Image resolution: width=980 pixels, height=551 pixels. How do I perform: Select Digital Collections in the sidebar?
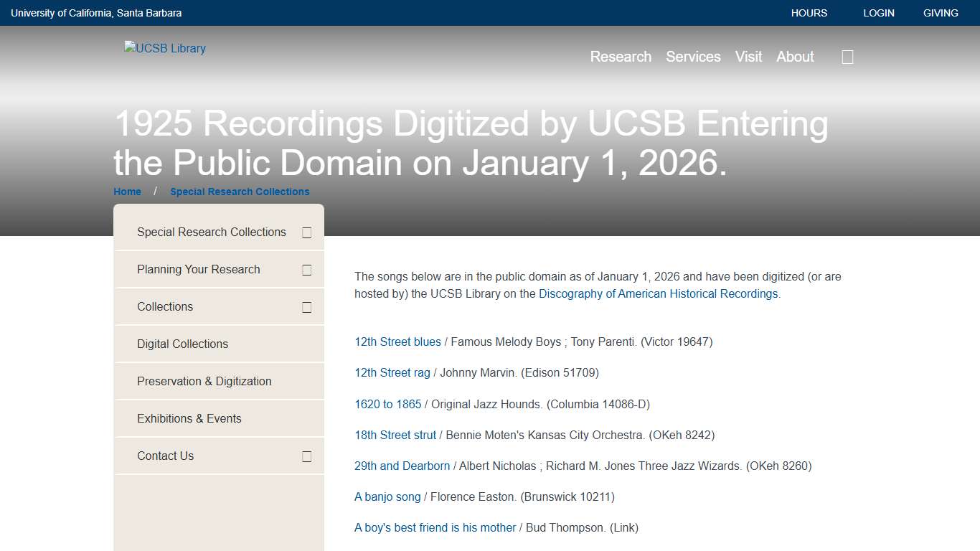184,344
